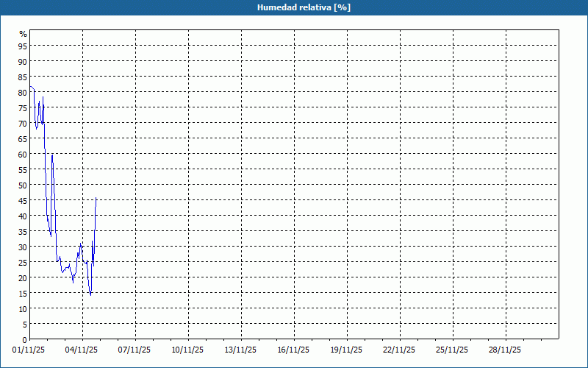Select the 75 value on the Y axis
This screenshot has height=368, width=588.
(23, 107)
